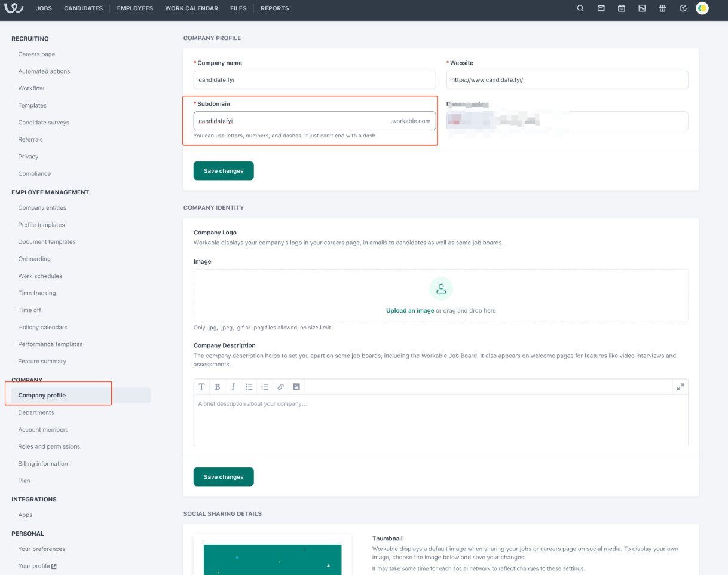This screenshot has height=575, width=728.
Task: Open Performance templates settings
Action: click(x=51, y=344)
